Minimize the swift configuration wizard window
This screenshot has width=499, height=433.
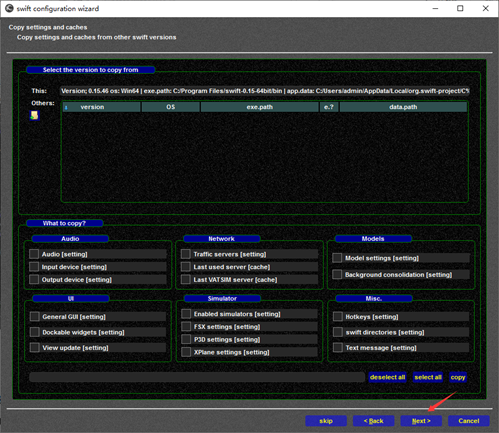tap(435, 8)
